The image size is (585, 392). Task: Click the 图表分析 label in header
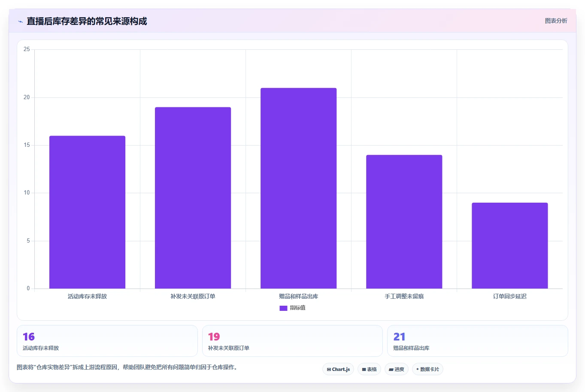[x=556, y=21]
